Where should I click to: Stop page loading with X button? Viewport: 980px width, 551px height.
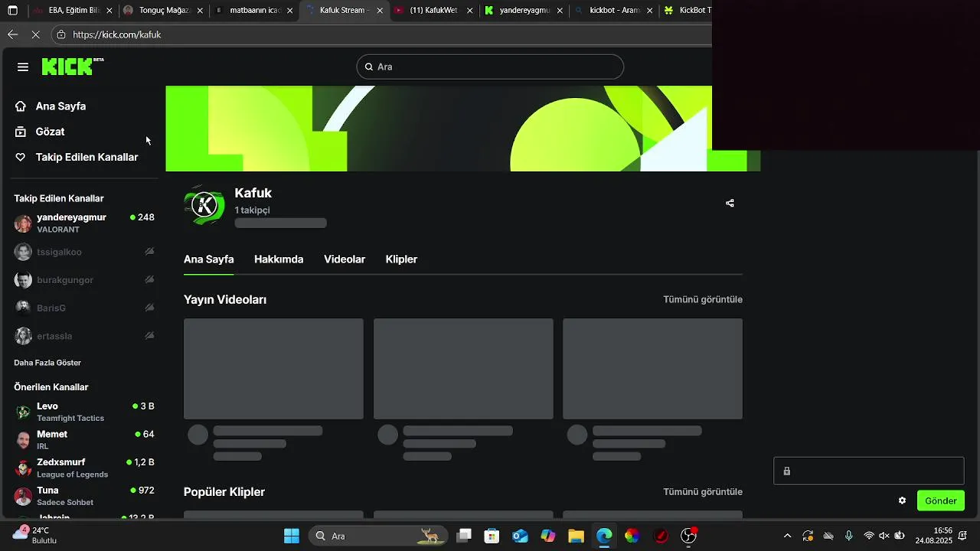pyautogui.click(x=36, y=34)
